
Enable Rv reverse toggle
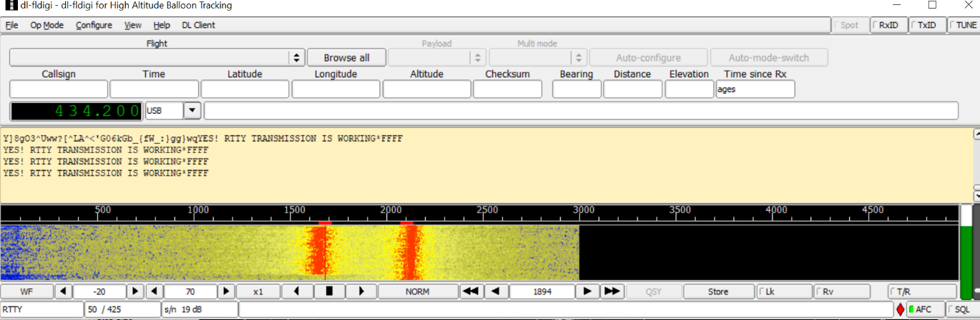[x=842, y=291]
